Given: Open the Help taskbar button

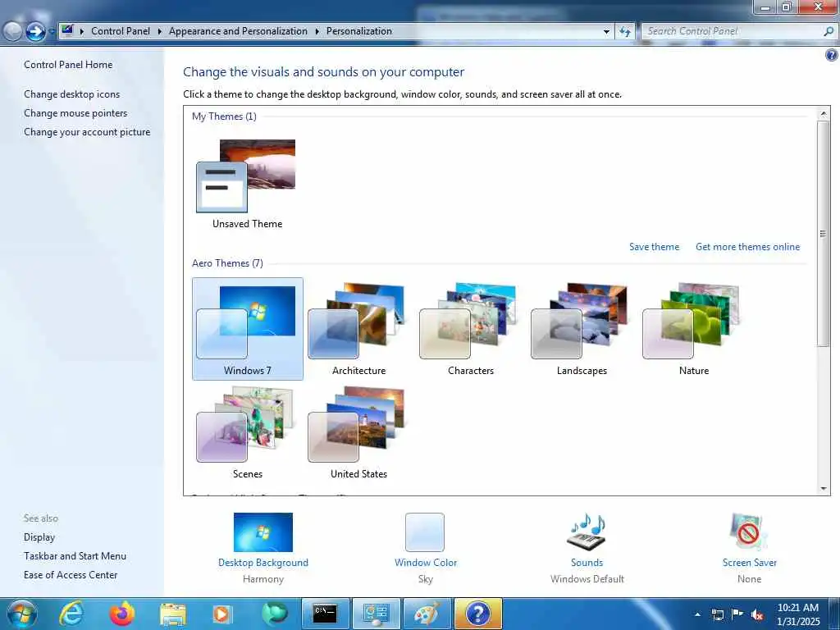Looking at the screenshot, I should (478, 614).
